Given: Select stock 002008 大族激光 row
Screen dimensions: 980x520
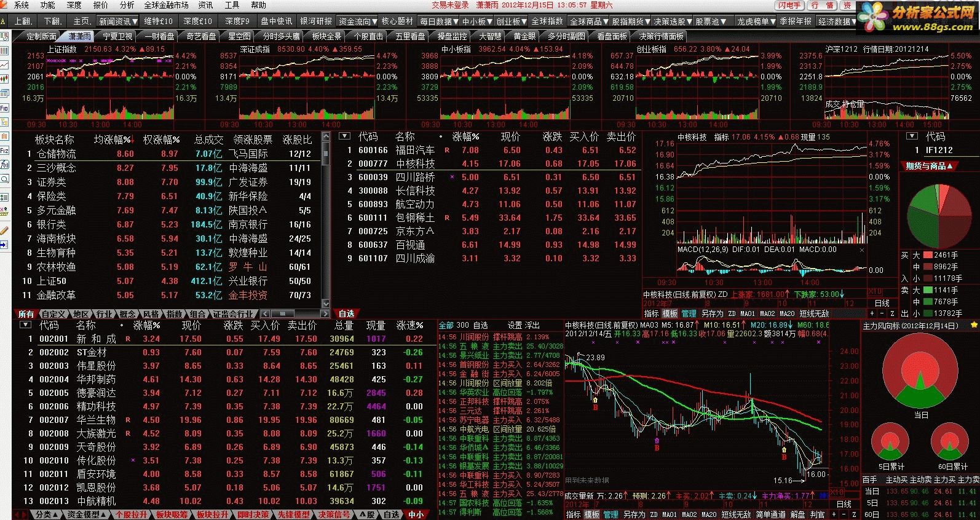Looking at the screenshot, I should click(224, 433).
